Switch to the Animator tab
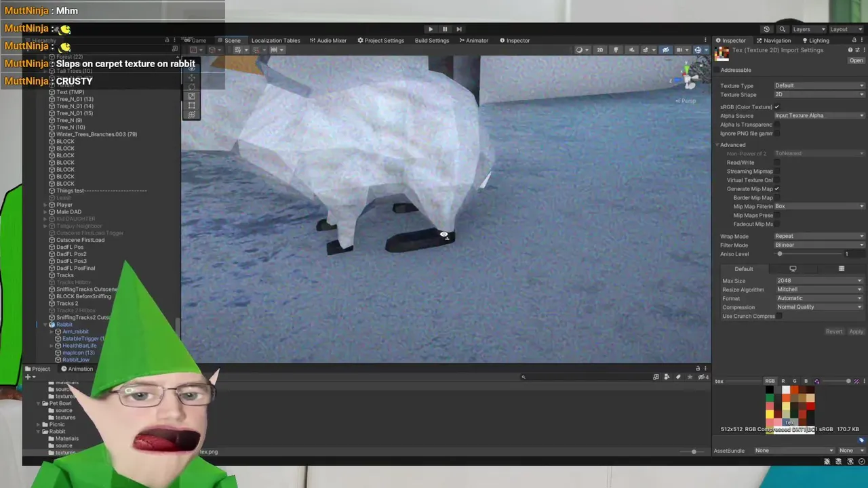 [473, 41]
